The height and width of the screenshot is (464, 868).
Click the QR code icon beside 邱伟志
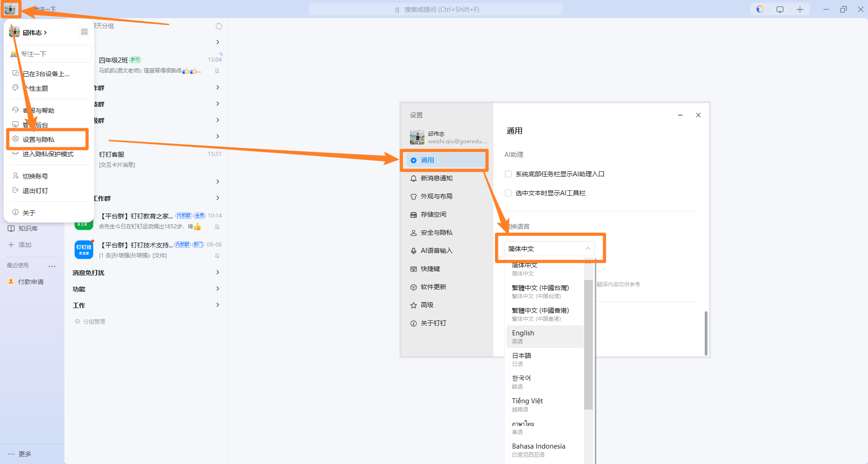tap(84, 32)
